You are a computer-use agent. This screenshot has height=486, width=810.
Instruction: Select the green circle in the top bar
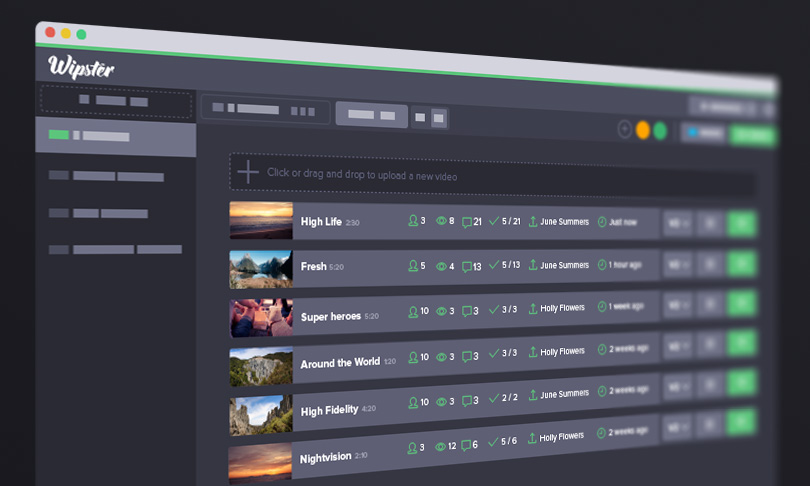[x=660, y=131]
